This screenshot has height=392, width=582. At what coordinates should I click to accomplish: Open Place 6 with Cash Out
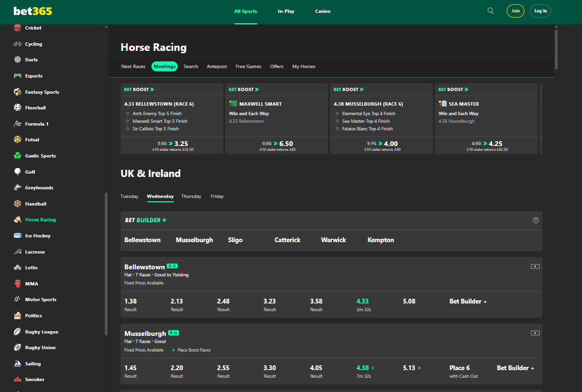(463, 371)
